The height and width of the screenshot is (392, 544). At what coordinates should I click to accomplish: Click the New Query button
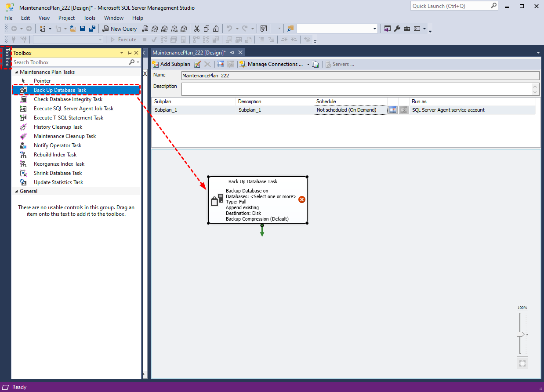120,29
